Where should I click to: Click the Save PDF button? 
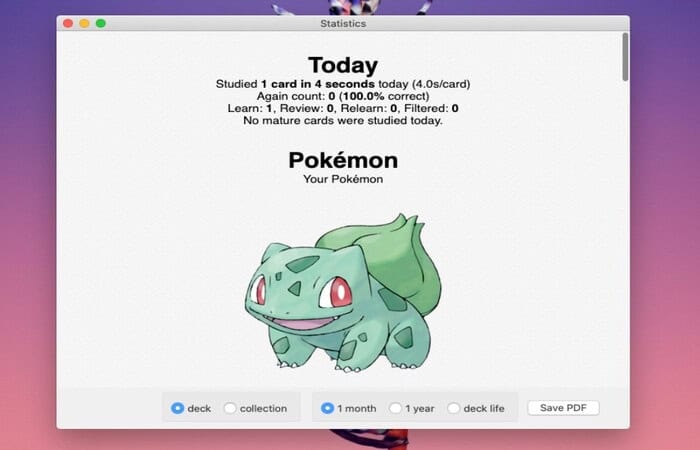click(x=563, y=408)
